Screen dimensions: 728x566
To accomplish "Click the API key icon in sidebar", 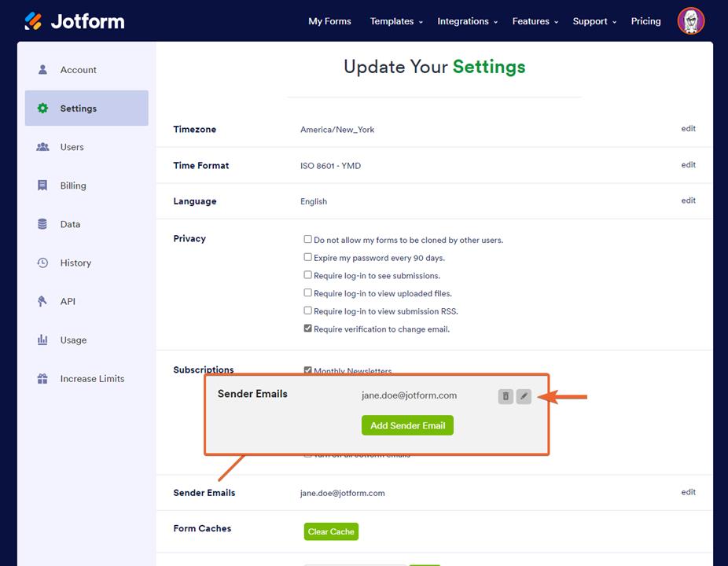I will (42, 301).
